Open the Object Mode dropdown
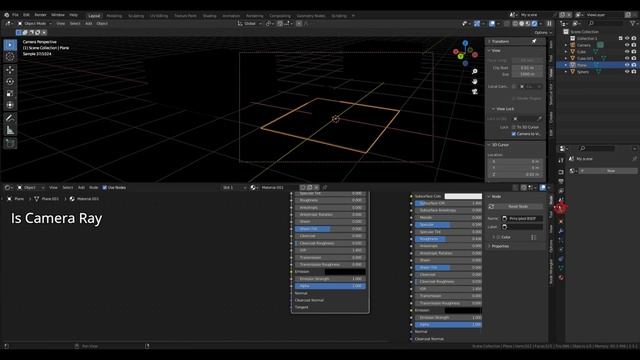 click(x=34, y=24)
